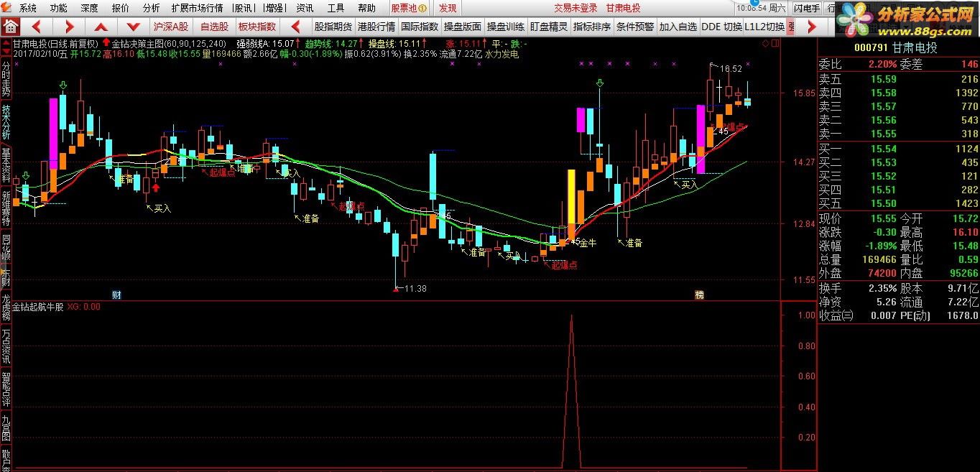Select the 自选股 toolbar button
The height and width of the screenshot is (472, 980).
(x=214, y=27)
